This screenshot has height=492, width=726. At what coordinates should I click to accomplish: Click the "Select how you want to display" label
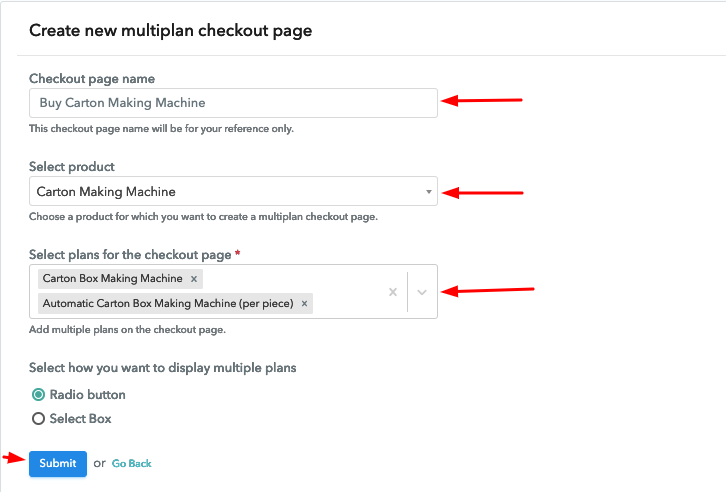(x=163, y=368)
